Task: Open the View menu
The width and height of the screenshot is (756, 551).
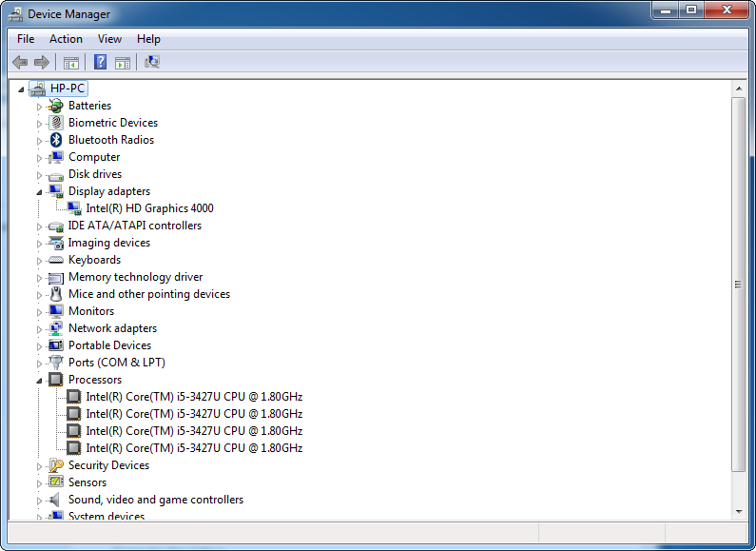Action: click(109, 39)
